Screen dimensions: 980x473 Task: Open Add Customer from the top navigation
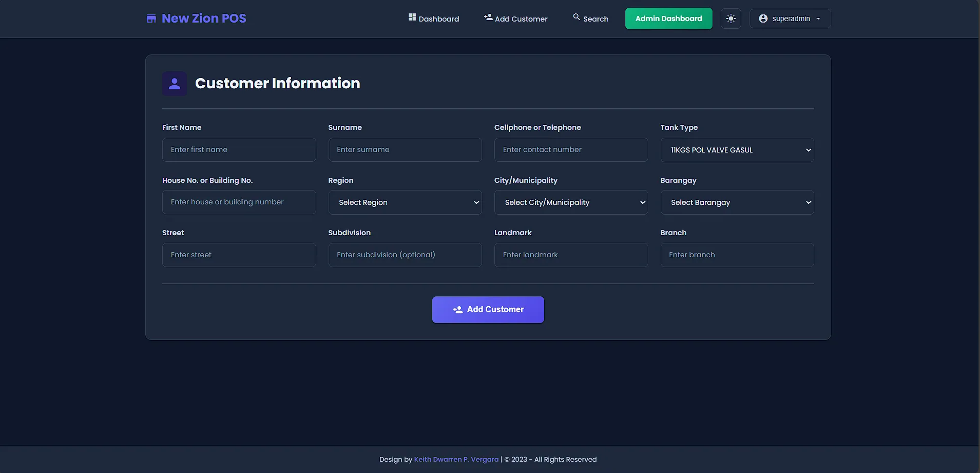pyautogui.click(x=516, y=18)
